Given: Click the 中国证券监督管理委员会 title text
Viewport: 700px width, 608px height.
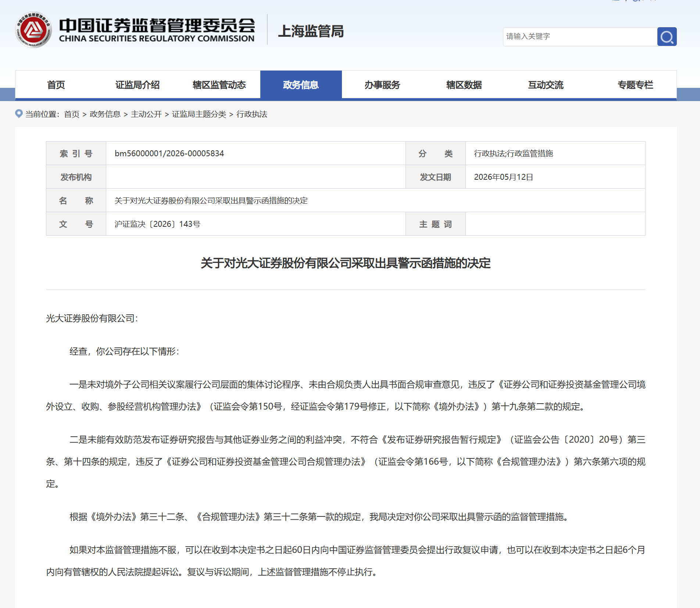Looking at the screenshot, I should pyautogui.click(x=157, y=25).
